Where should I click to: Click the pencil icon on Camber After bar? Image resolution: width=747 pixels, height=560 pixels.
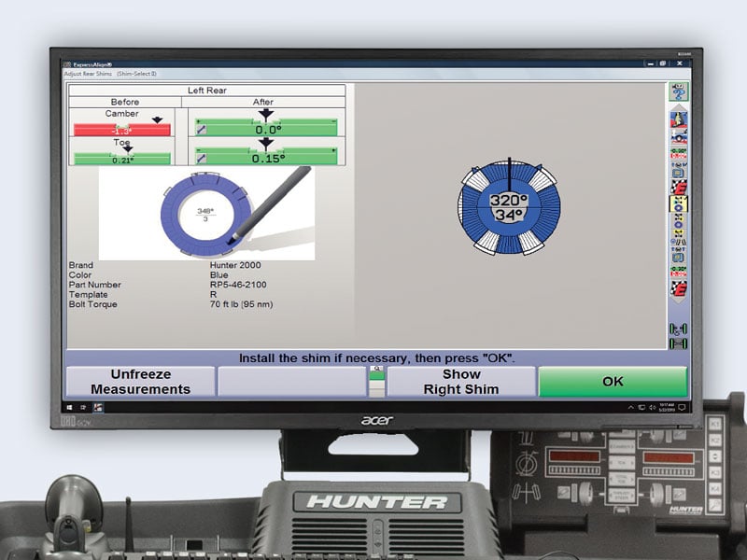click(x=202, y=130)
